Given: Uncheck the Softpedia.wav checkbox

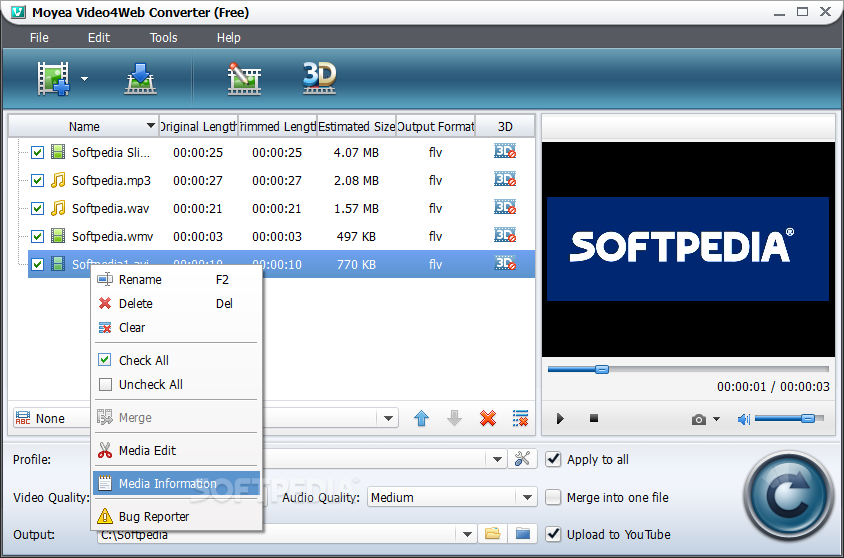Looking at the screenshot, I should (x=37, y=208).
